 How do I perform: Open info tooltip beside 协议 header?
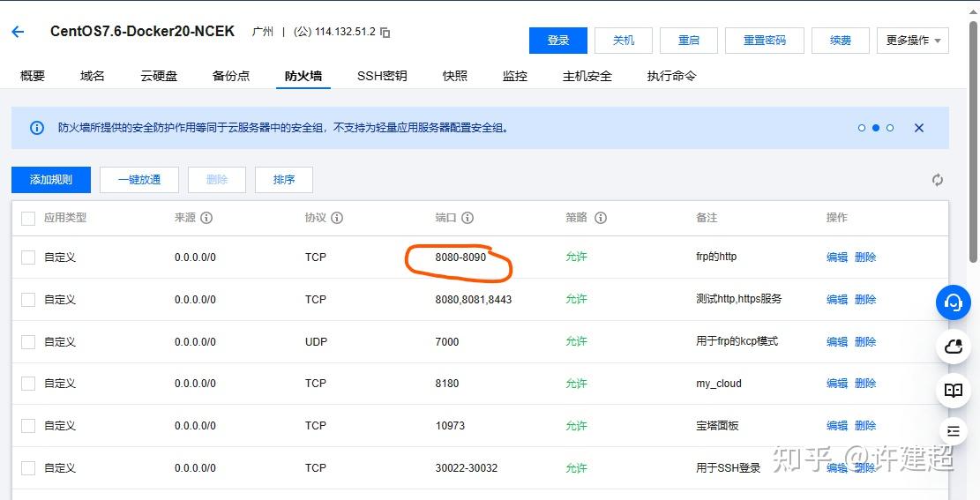pyautogui.click(x=337, y=218)
